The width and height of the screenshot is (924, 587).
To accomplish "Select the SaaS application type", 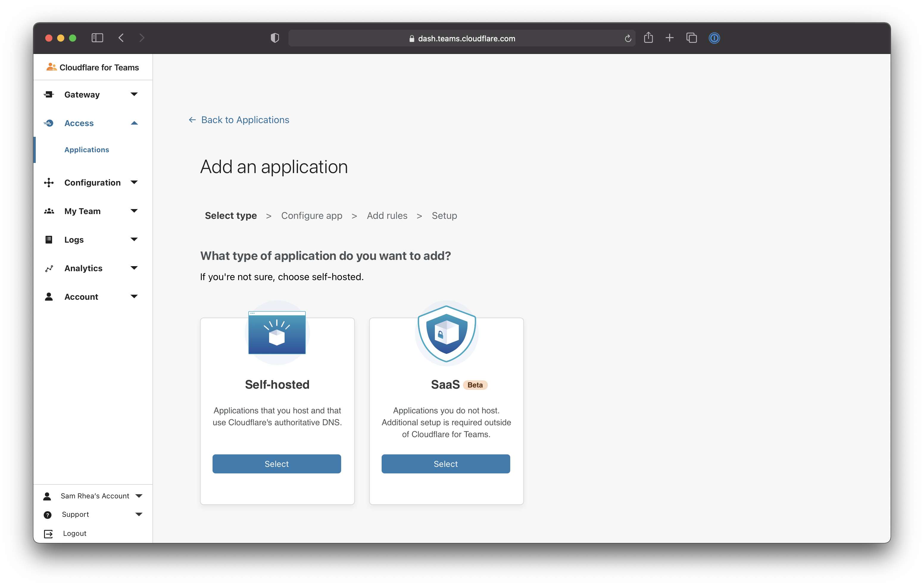I will (x=446, y=464).
